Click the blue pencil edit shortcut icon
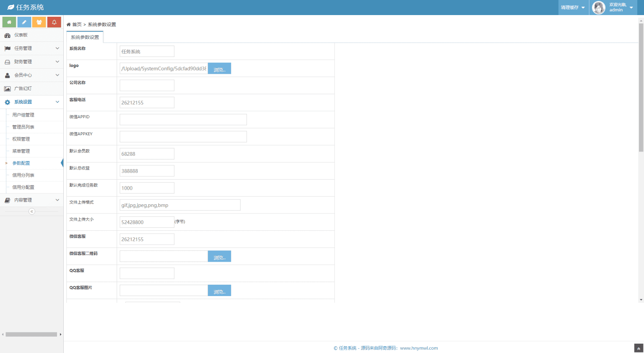Screen dimensions: 644x353 click(24, 22)
